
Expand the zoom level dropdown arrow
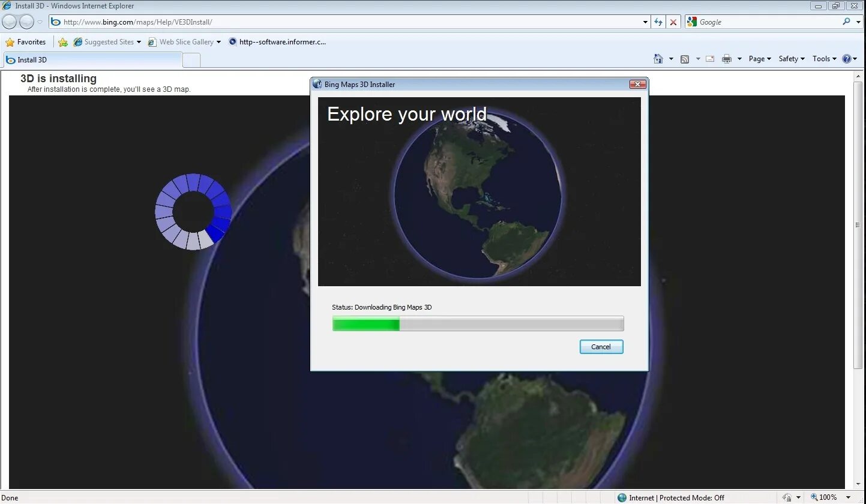tap(849, 498)
